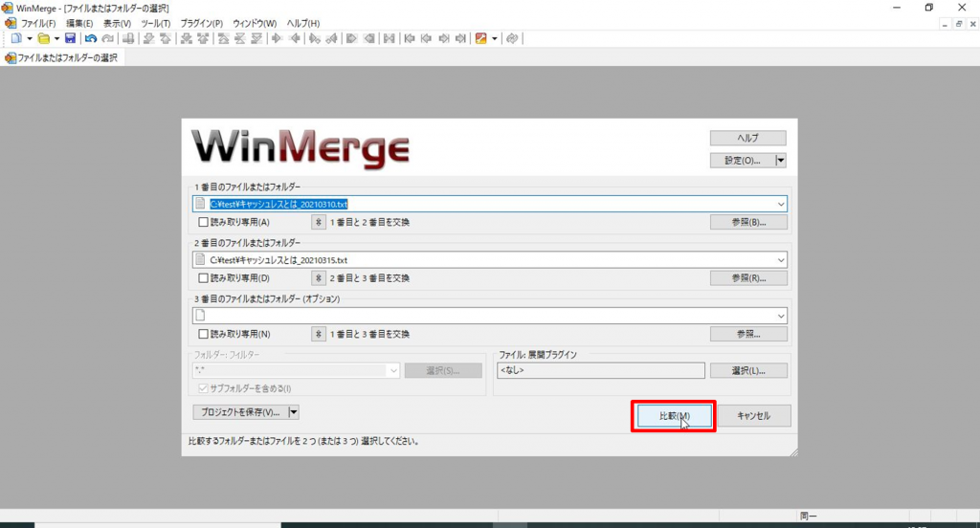Click 同一 in the status bar
This screenshot has width=980, height=528.
(x=808, y=517)
